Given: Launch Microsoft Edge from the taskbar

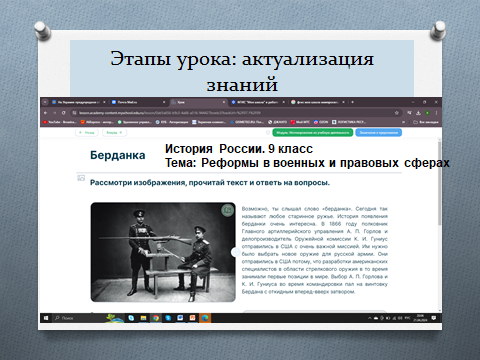Looking at the screenshot, I should pyautogui.click(x=205, y=318).
